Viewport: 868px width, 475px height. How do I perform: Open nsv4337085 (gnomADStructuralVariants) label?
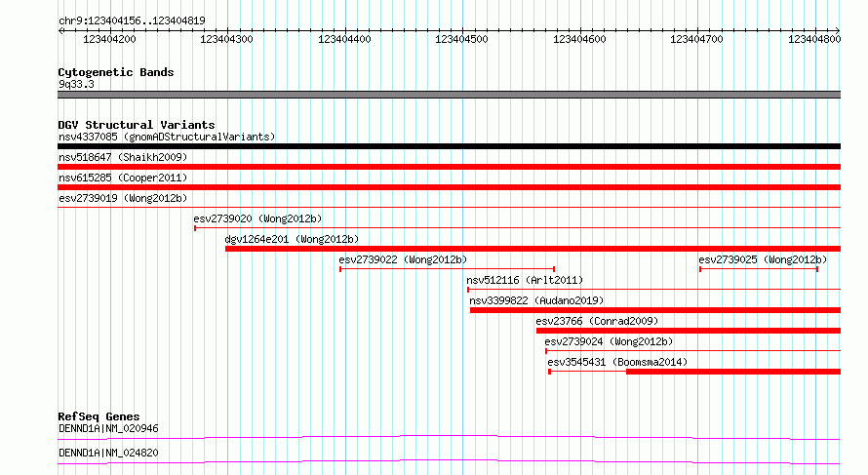(167, 137)
